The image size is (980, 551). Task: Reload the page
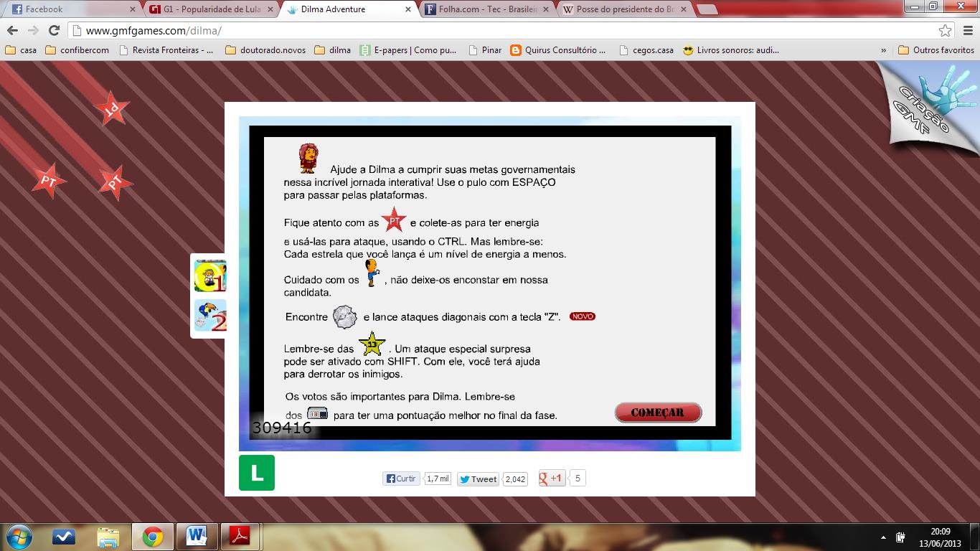[54, 31]
